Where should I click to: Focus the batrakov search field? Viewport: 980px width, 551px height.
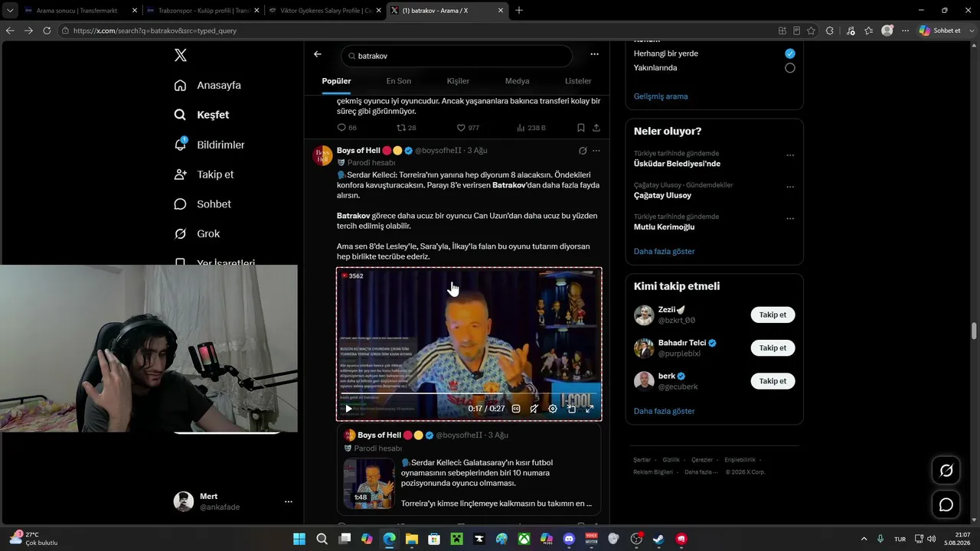[456, 56]
